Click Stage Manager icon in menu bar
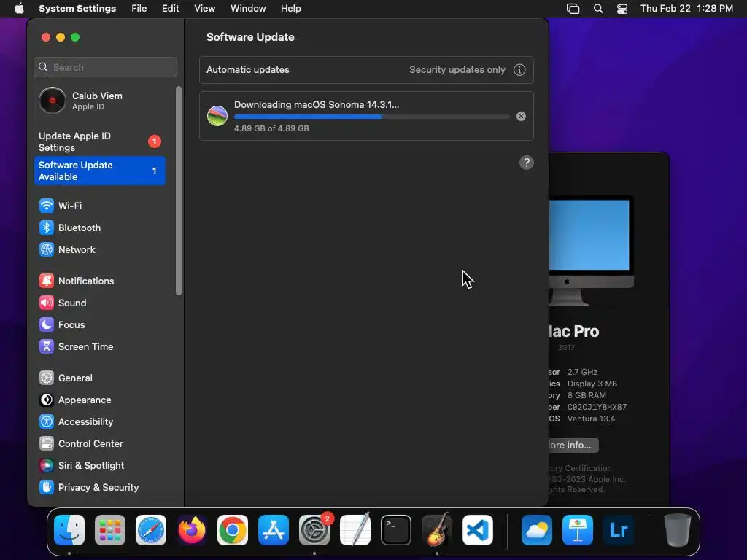This screenshot has width=747, height=560. [573, 9]
